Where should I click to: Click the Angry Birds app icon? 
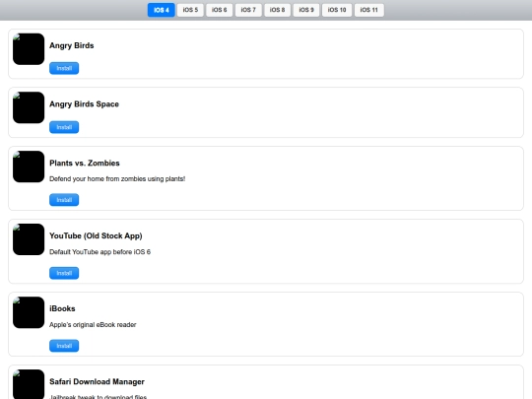pos(29,49)
